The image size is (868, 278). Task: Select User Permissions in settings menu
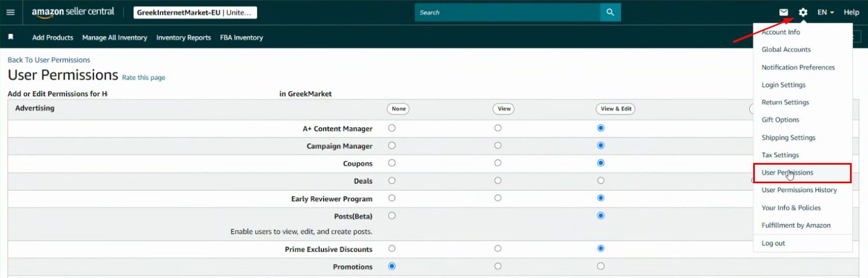point(787,173)
